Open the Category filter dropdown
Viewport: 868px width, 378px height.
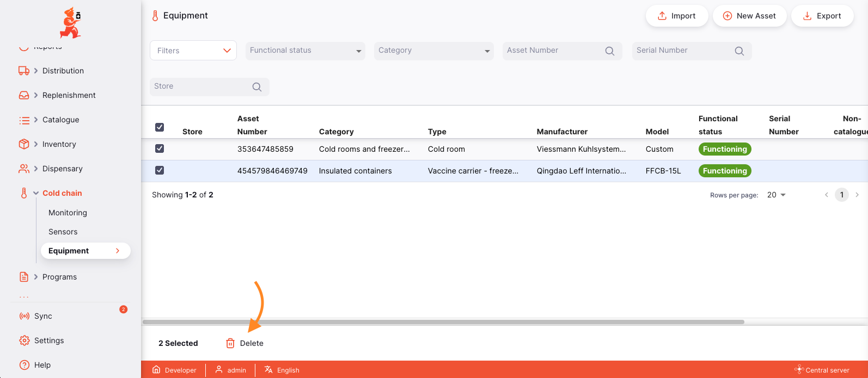[x=433, y=51]
